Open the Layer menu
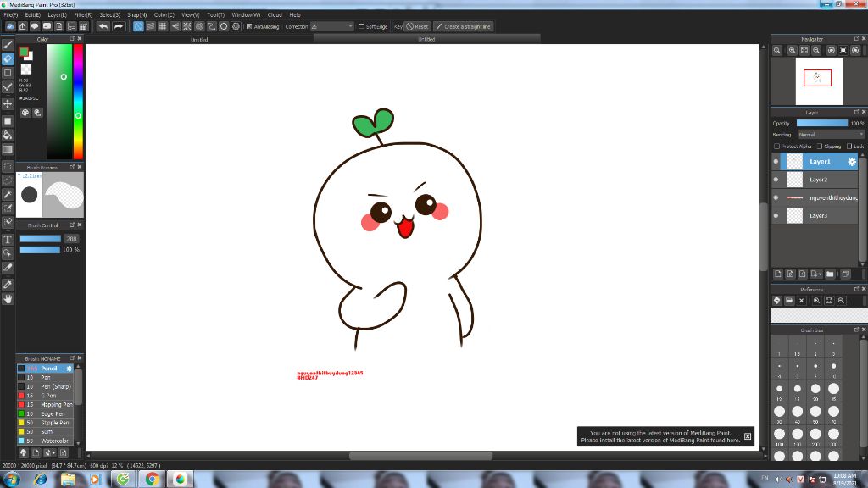The height and width of the screenshot is (488, 868). click(57, 15)
